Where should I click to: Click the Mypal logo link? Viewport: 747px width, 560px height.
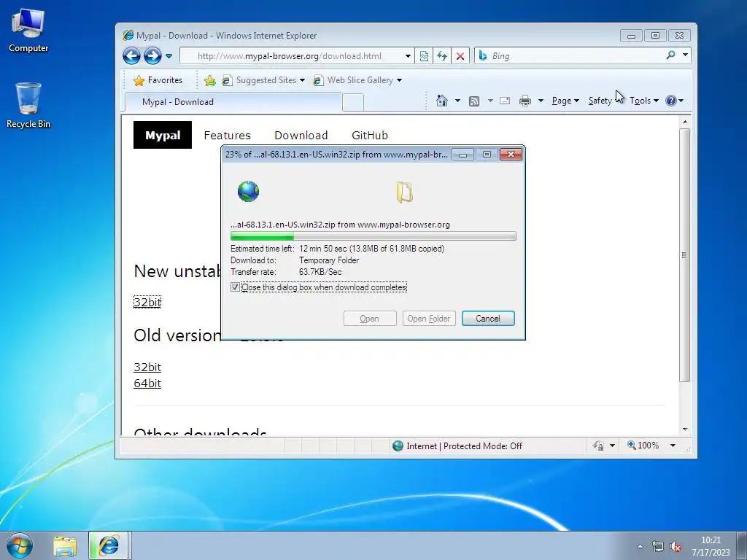click(163, 135)
